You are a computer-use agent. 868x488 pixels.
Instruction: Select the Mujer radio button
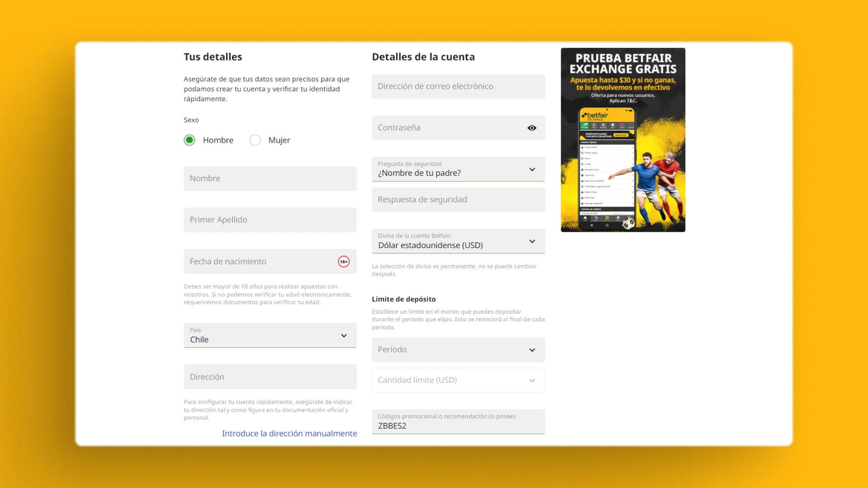pyautogui.click(x=255, y=140)
